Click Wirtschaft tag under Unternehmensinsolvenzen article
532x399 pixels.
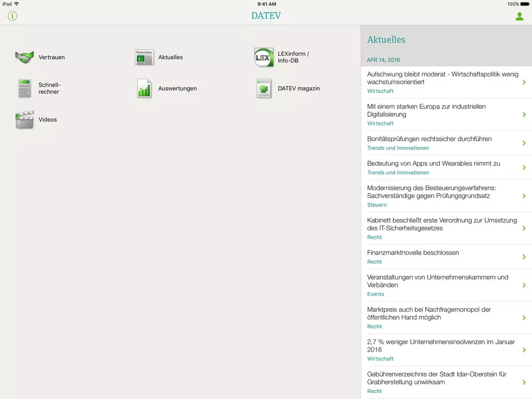tap(380, 359)
